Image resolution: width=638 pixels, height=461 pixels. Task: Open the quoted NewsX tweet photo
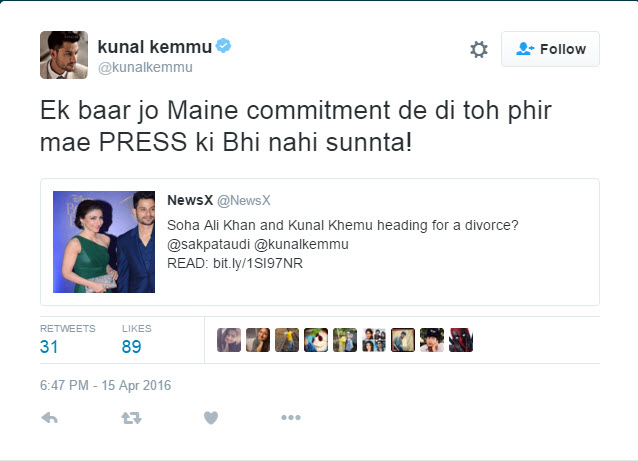[103, 241]
